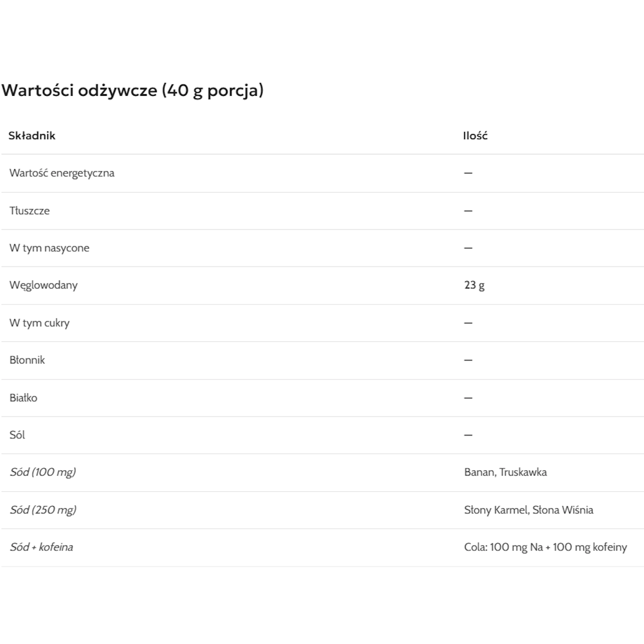
Task: Select the Sól row label
Action: (x=17, y=435)
